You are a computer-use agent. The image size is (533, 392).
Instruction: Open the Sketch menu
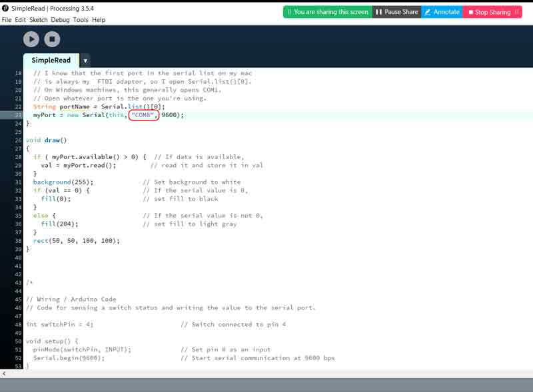[39, 20]
